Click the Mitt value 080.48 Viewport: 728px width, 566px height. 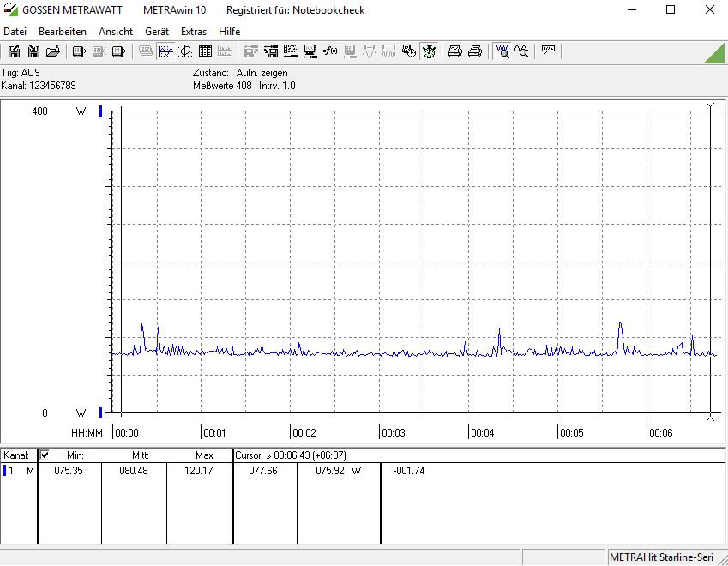point(134,470)
